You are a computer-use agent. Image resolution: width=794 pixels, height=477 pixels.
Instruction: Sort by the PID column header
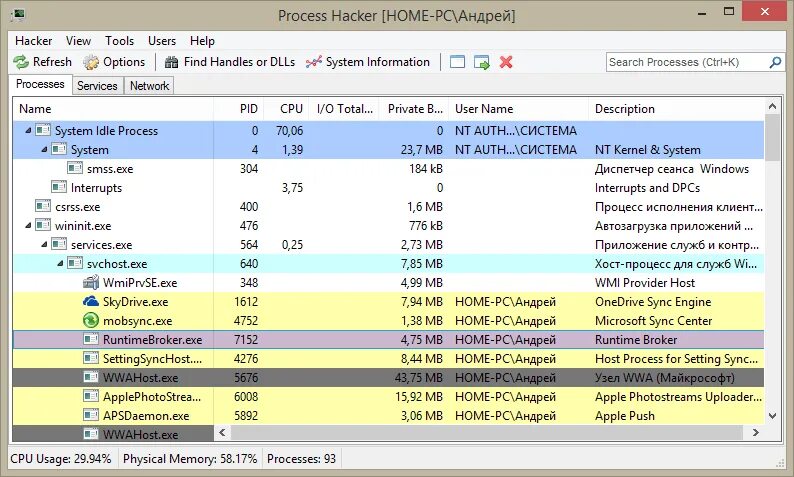(239, 109)
